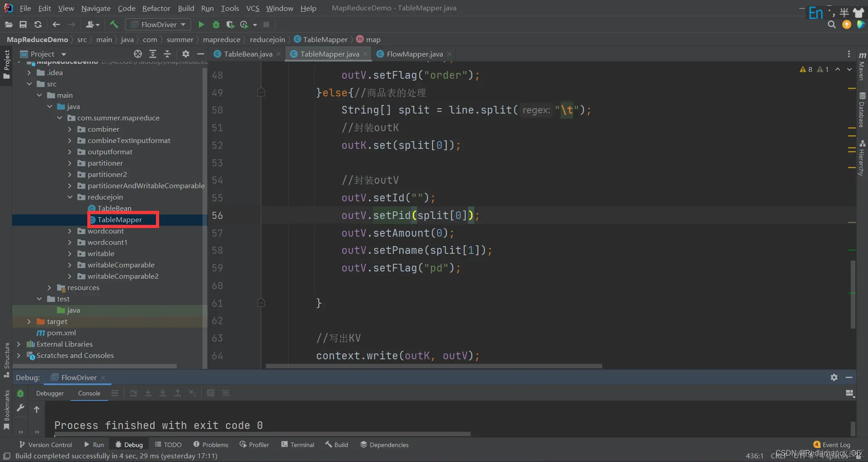
Task: Click the Profile run icon in toolbar
Action: coord(244,24)
